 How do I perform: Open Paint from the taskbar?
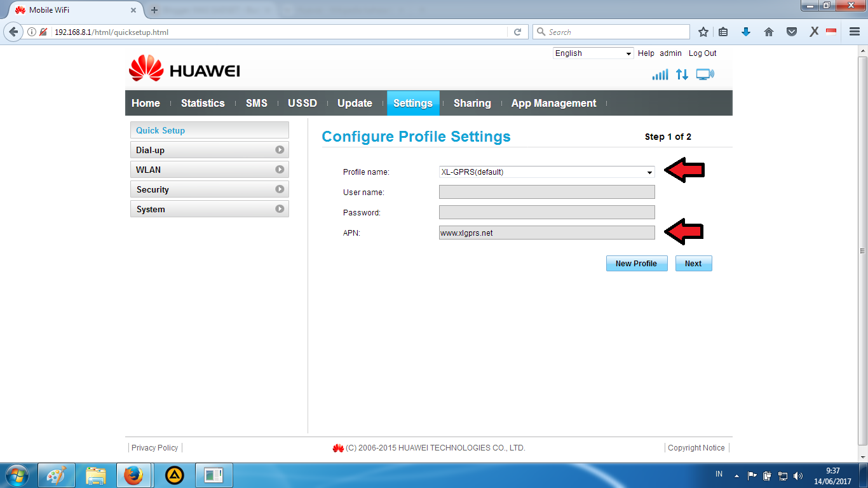(57, 475)
